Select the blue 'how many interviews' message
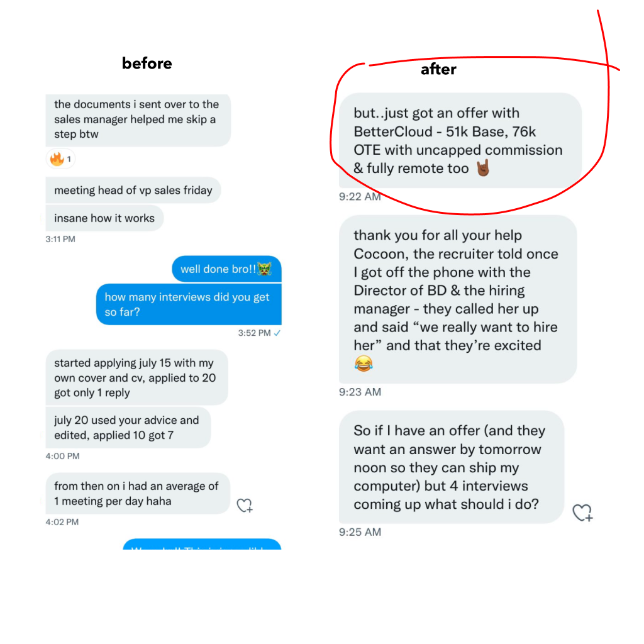The width and height of the screenshot is (644, 644). point(188,304)
